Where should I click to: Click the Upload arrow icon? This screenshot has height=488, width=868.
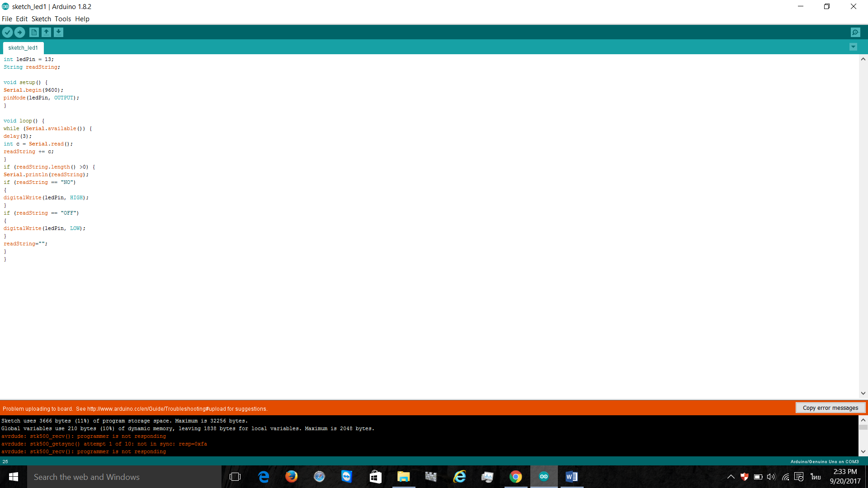point(19,32)
